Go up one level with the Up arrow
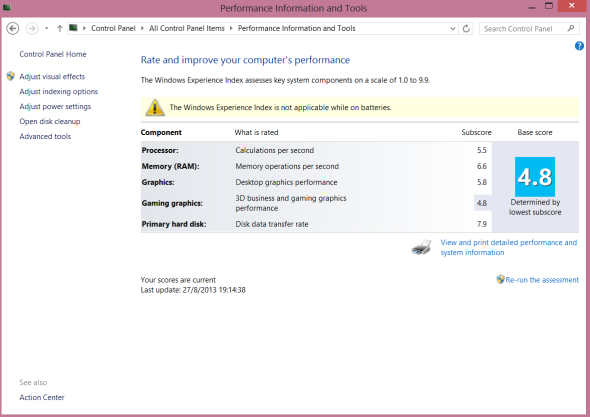Screen dimensions: 590x417 pos(59,28)
